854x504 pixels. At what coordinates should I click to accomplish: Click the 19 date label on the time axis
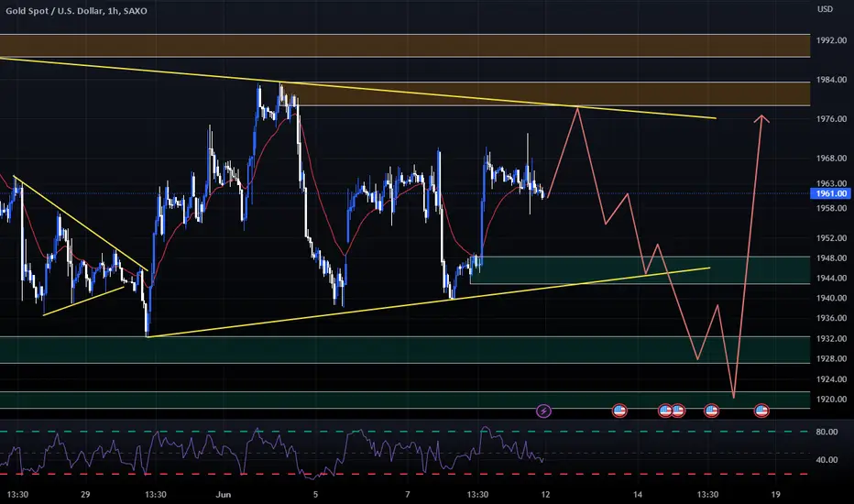[775, 495]
